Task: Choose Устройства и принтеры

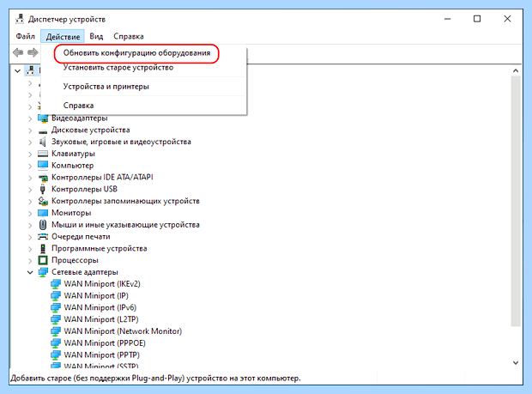Action: [106, 87]
